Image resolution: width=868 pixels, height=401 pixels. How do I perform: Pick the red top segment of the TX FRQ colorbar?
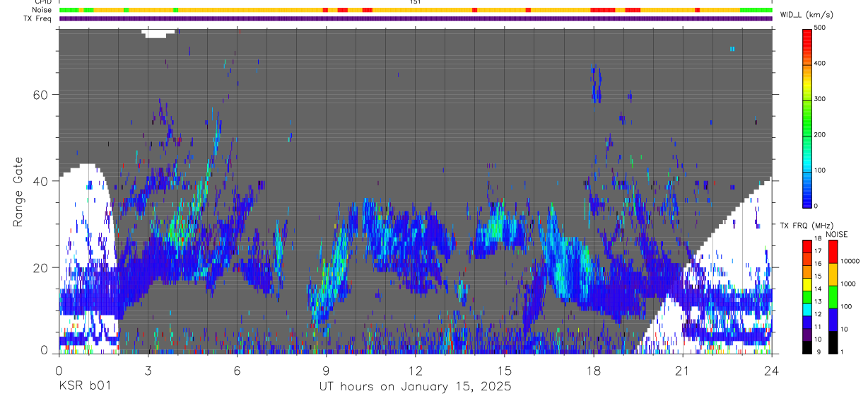tap(807, 246)
